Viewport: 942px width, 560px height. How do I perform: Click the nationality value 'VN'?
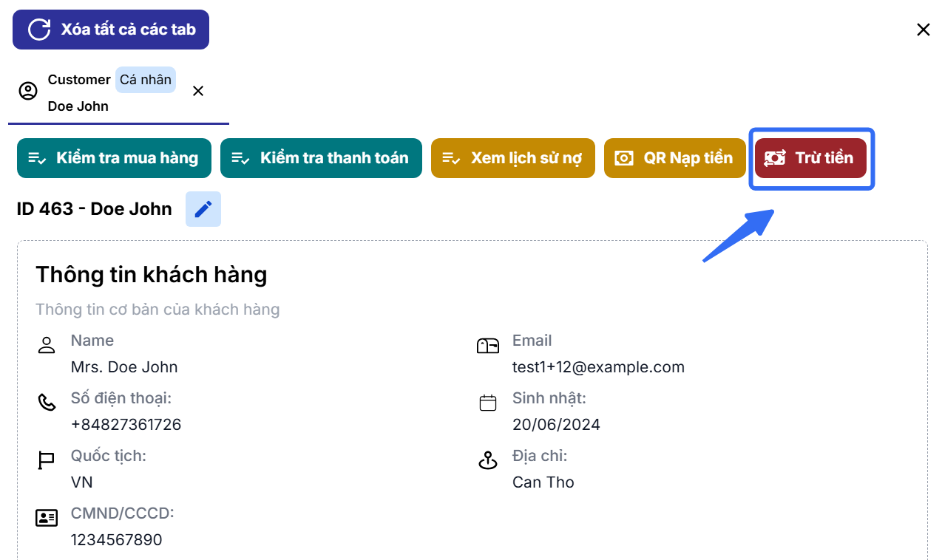(x=82, y=482)
